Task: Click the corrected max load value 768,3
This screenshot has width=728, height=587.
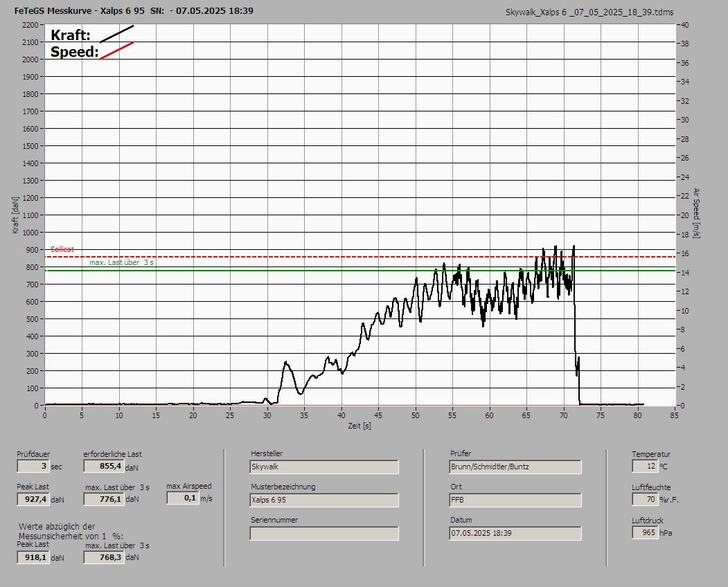Action: tap(103, 557)
